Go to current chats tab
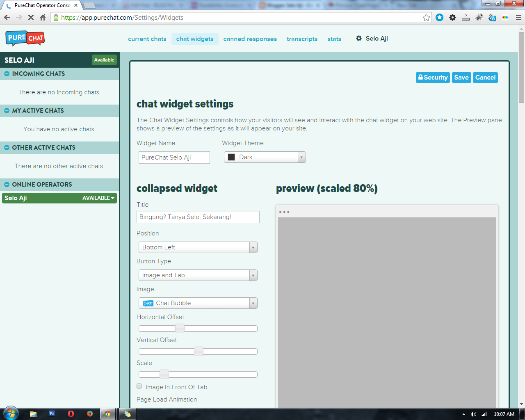The height and width of the screenshot is (420, 525). 147,39
